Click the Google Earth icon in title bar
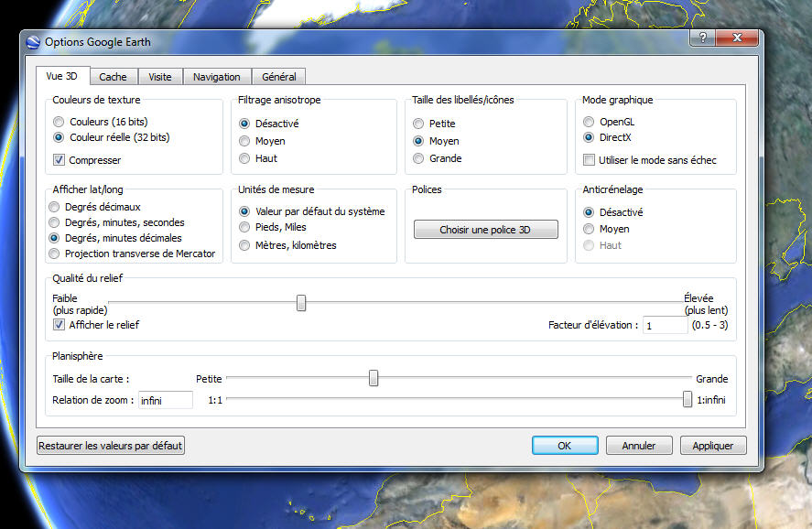The image size is (812, 529). point(33,42)
